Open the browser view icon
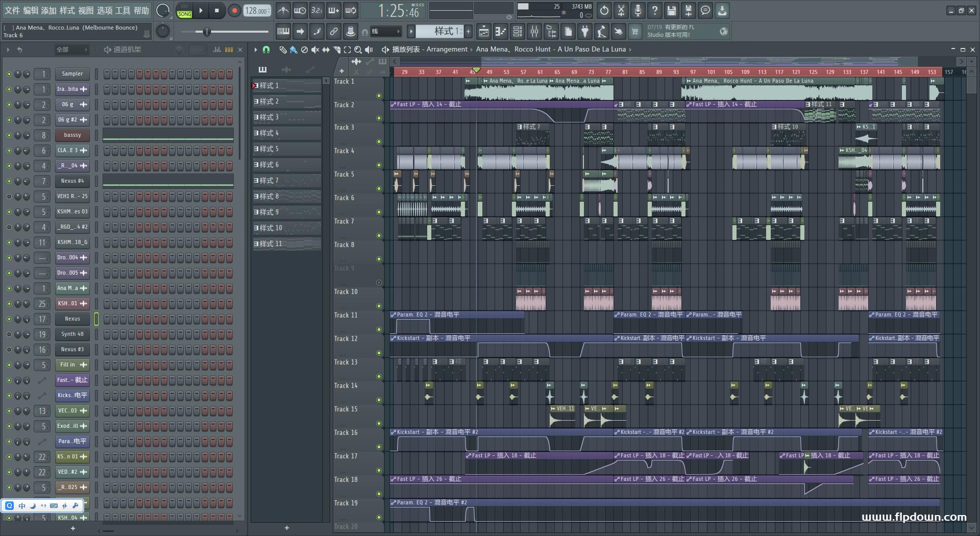980x536 pixels. click(551, 32)
